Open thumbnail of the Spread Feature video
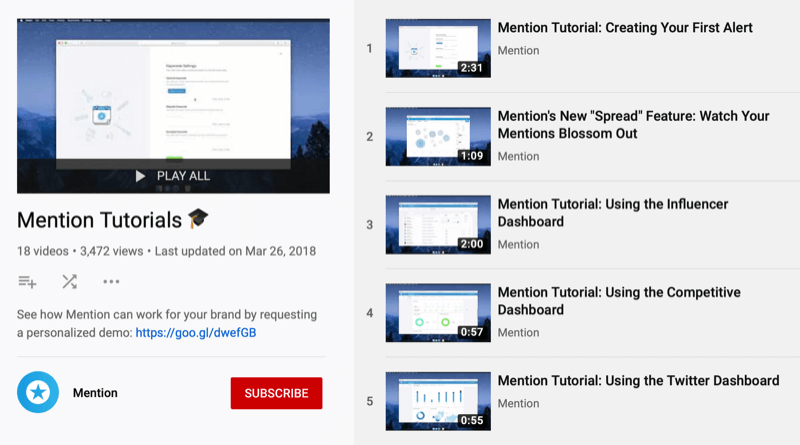Viewport: 800px width, 445px height. (x=438, y=137)
